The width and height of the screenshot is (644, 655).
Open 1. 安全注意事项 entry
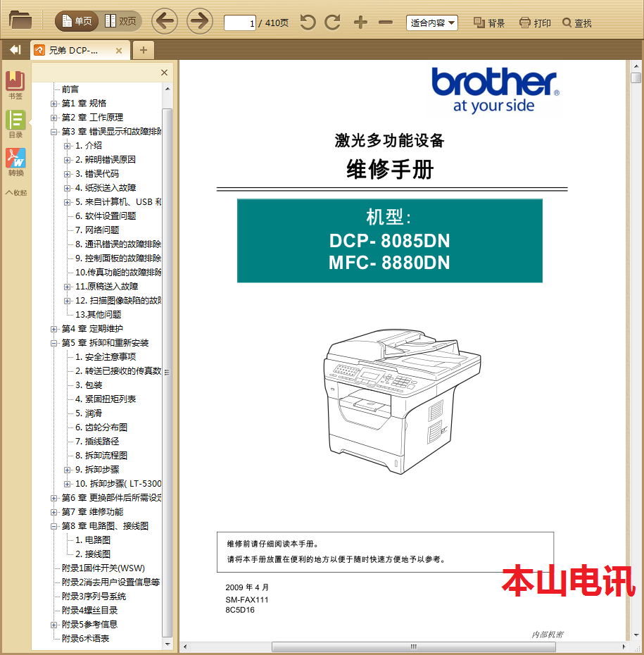tap(106, 357)
